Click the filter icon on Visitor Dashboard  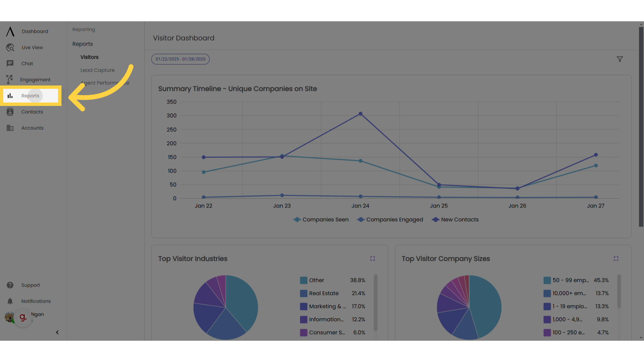pyautogui.click(x=620, y=59)
